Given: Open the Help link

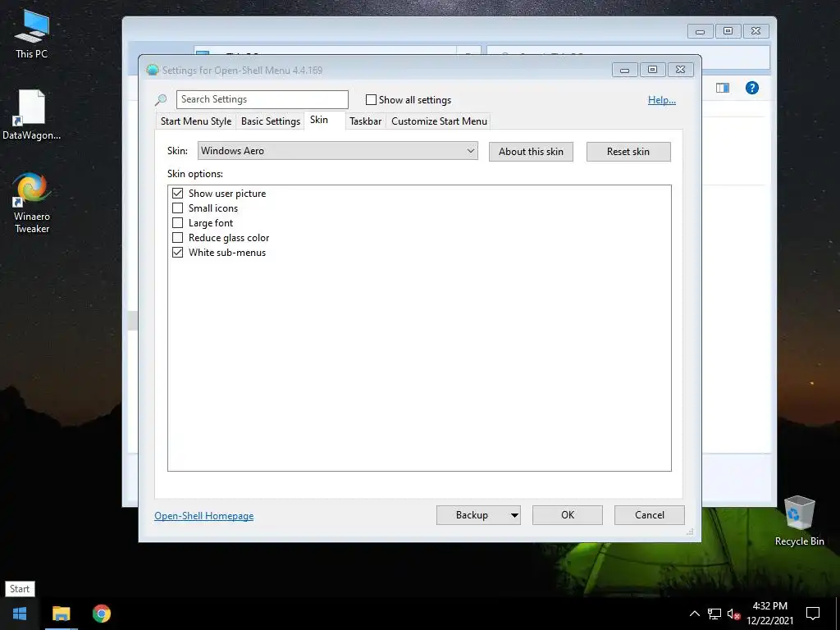Looking at the screenshot, I should click(662, 99).
